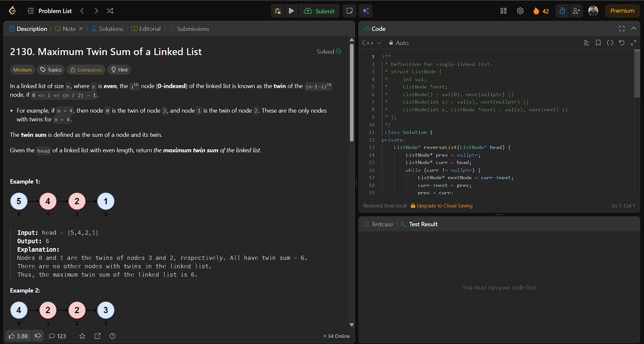Expand the Hint tag
This screenshot has height=344, width=644.
[x=119, y=70]
